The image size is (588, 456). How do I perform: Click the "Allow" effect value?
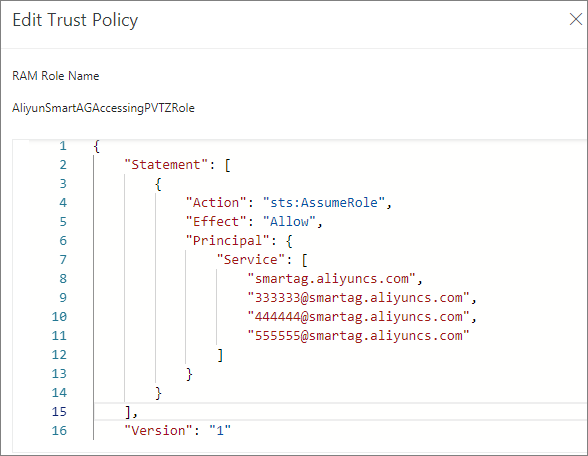coord(289,222)
